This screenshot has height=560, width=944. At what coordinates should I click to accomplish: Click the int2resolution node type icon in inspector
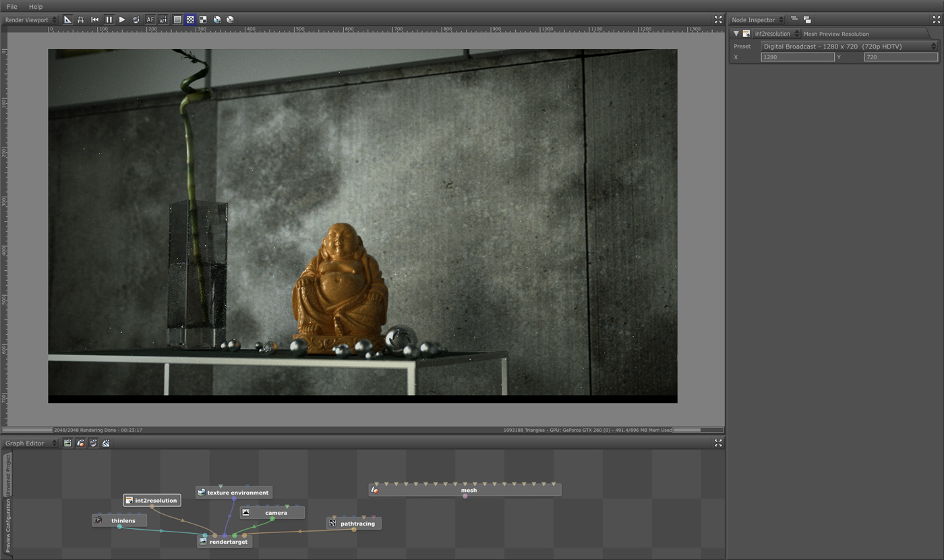pos(746,34)
